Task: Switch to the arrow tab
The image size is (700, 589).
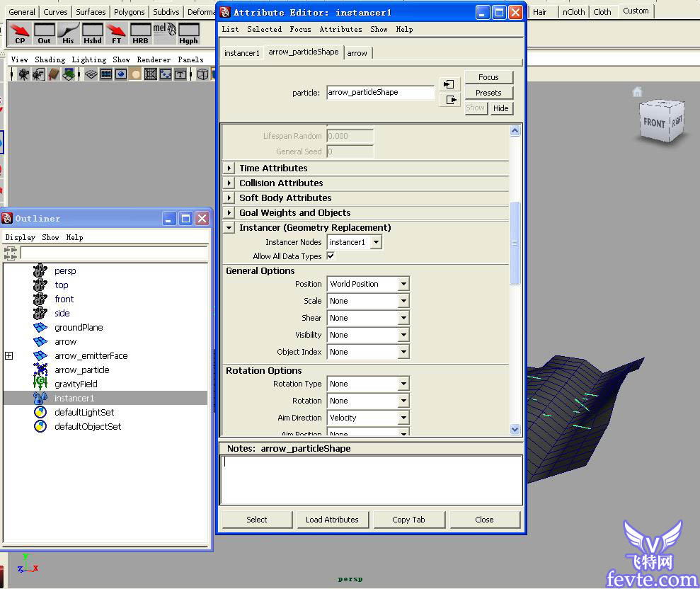Action: click(357, 53)
